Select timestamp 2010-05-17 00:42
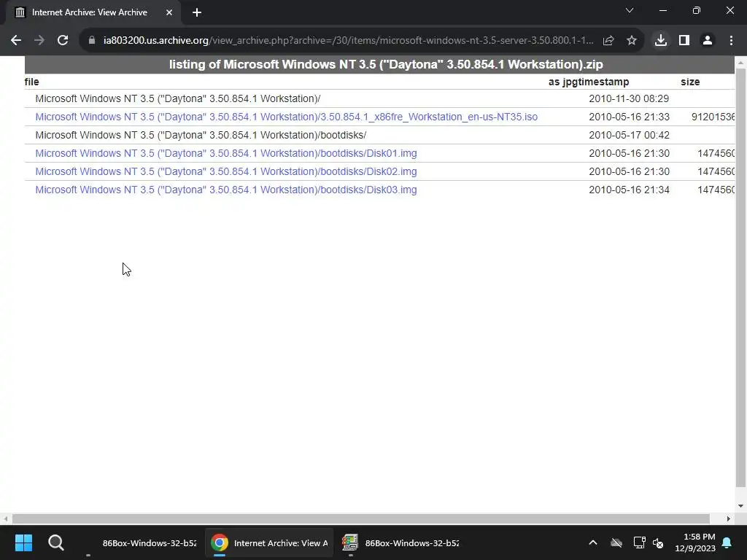747x560 pixels. [629, 135]
